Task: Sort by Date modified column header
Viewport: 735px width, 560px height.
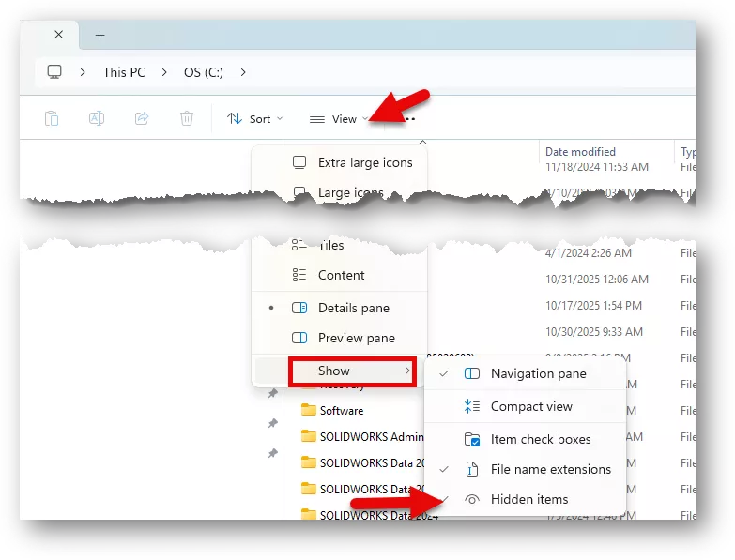Action: pos(580,152)
